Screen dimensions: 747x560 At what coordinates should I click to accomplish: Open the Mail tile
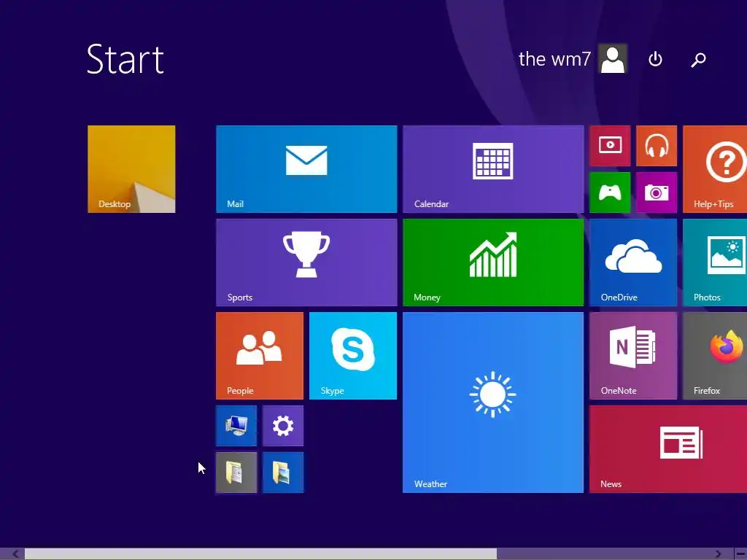306,169
